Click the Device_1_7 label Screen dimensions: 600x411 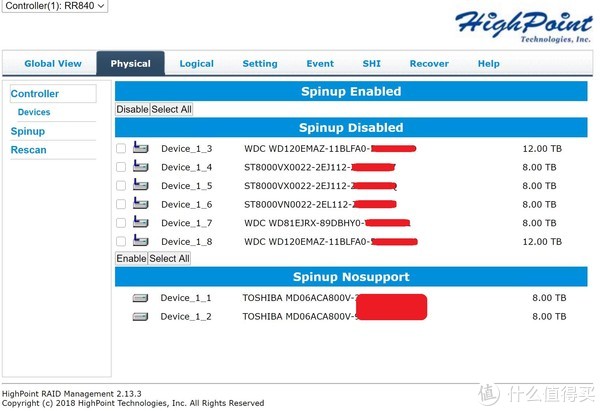(x=186, y=223)
